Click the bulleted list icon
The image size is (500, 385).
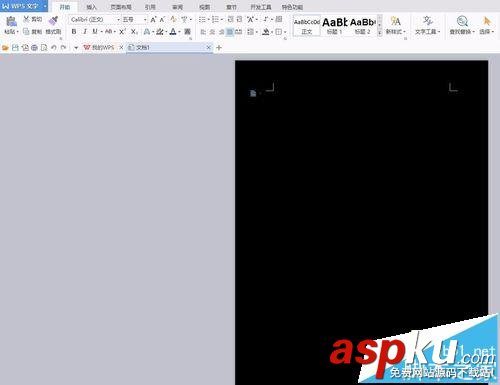point(202,20)
